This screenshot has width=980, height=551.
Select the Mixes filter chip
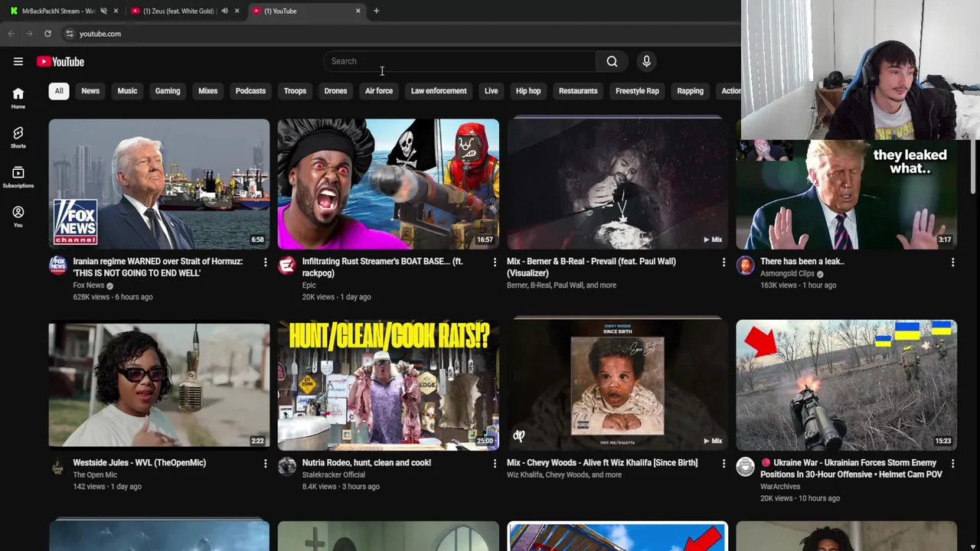(208, 91)
